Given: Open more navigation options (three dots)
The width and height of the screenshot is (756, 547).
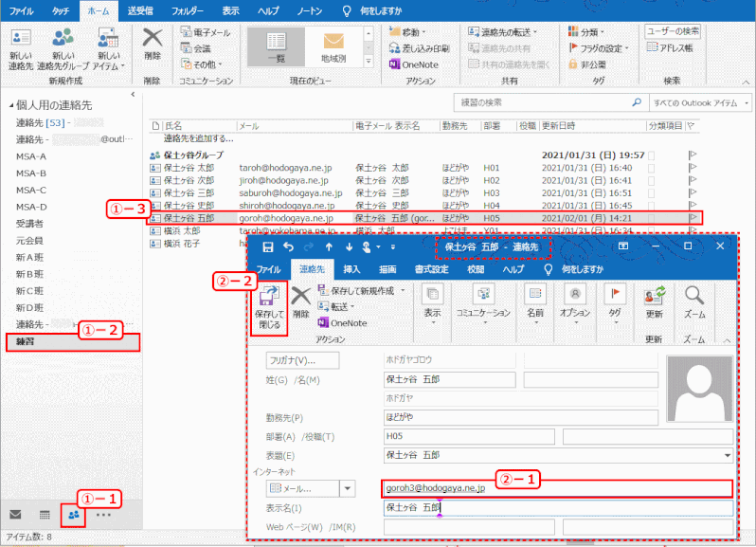Looking at the screenshot, I should click(103, 515).
